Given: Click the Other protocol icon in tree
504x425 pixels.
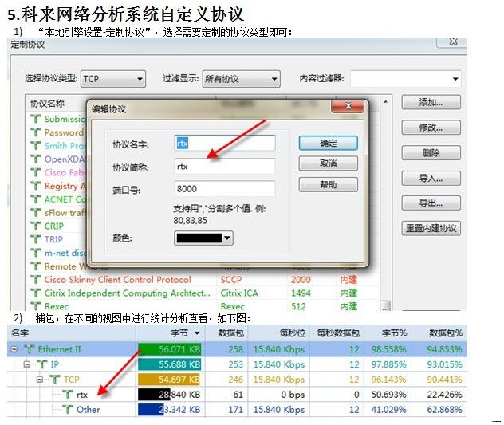Looking at the screenshot, I should 68,410.
